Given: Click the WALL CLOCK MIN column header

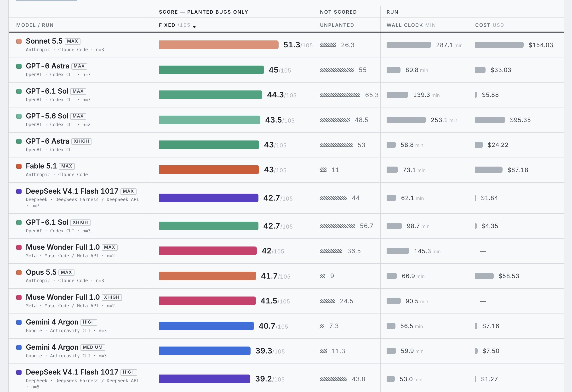Looking at the screenshot, I should coord(411,25).
